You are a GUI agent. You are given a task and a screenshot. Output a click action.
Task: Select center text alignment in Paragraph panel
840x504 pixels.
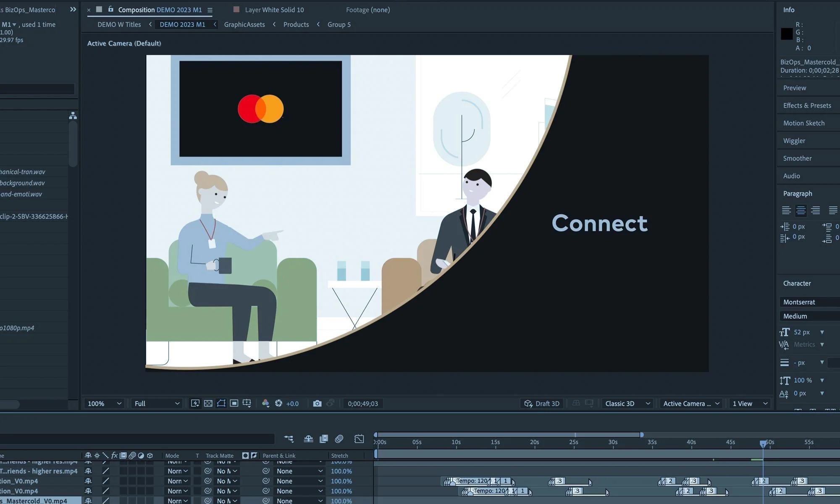[801, 210]
